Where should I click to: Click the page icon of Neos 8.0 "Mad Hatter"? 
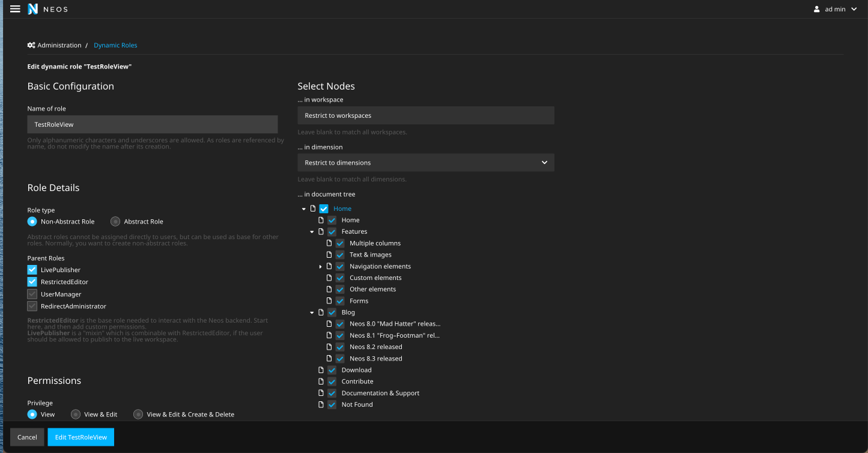329,324
